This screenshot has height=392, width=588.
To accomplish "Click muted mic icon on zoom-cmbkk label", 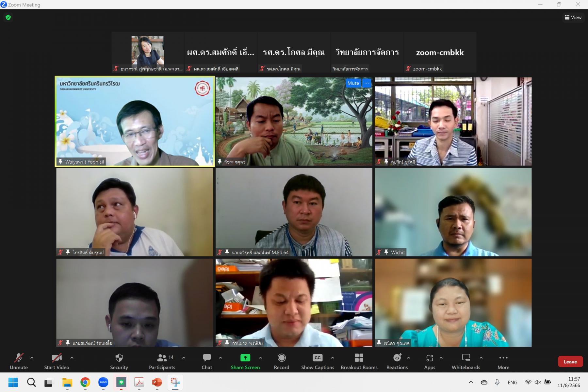I will point(408,69).
